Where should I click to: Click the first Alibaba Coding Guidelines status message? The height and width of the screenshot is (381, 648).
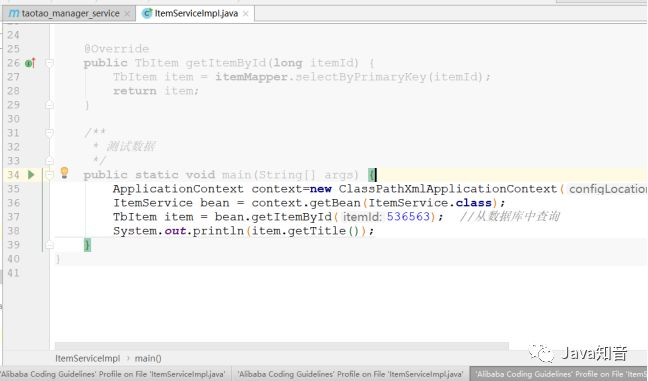pos(113,374)
